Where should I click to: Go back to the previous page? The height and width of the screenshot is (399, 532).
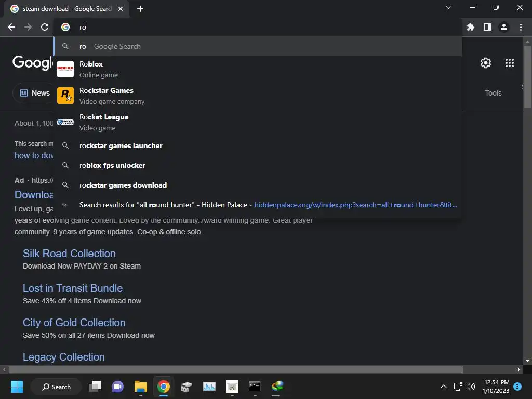[x=11, y=27]
